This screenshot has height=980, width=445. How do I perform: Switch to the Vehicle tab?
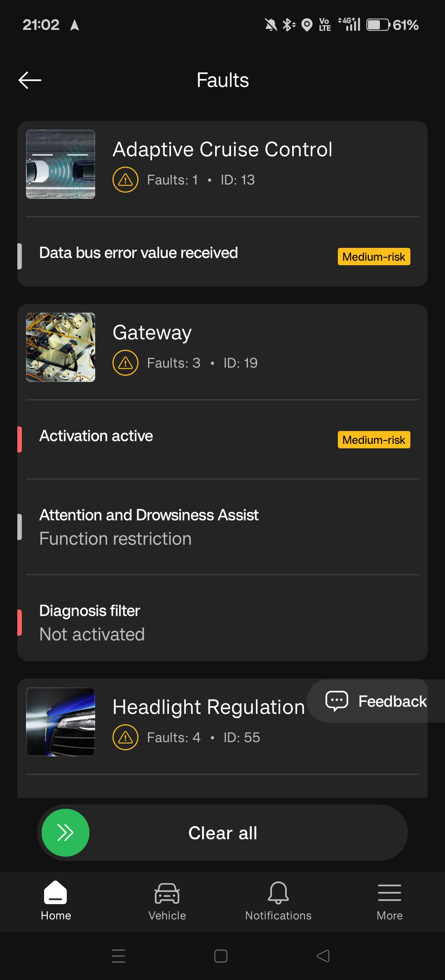tap(167, 902)
